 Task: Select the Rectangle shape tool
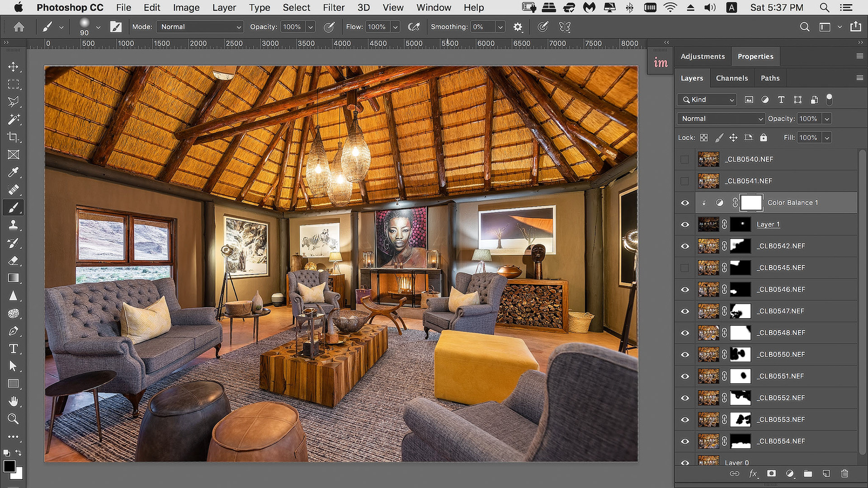(13, 384)
